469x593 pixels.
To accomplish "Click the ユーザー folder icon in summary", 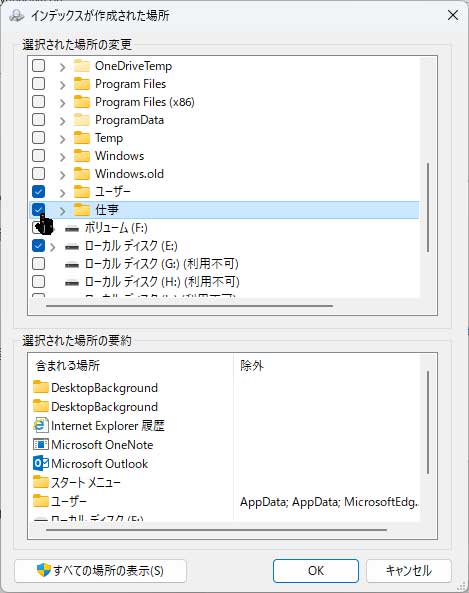I will tap(41, 501).
